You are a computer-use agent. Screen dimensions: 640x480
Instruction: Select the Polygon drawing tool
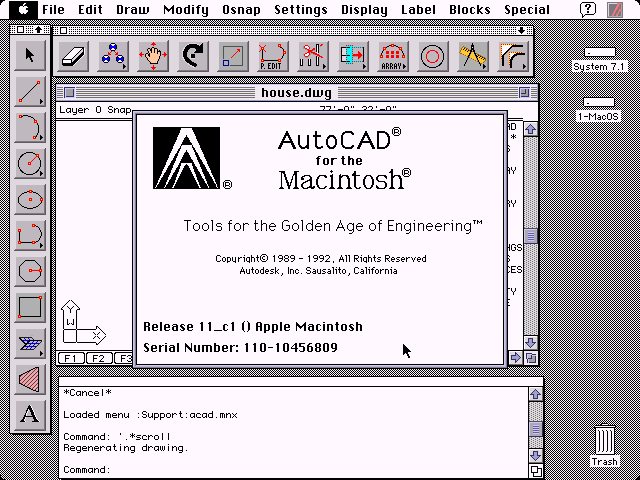pyautogui.click(x=30, y=271)
